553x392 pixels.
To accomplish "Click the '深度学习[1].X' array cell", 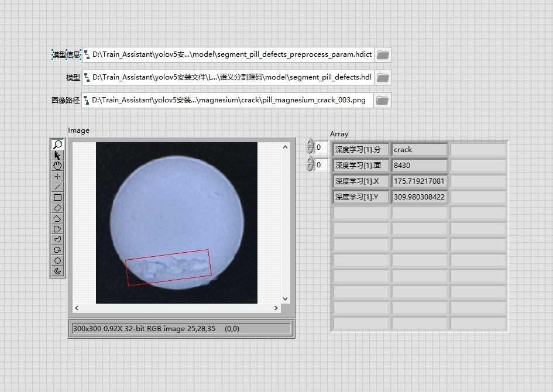I will (x=361, y=181).
